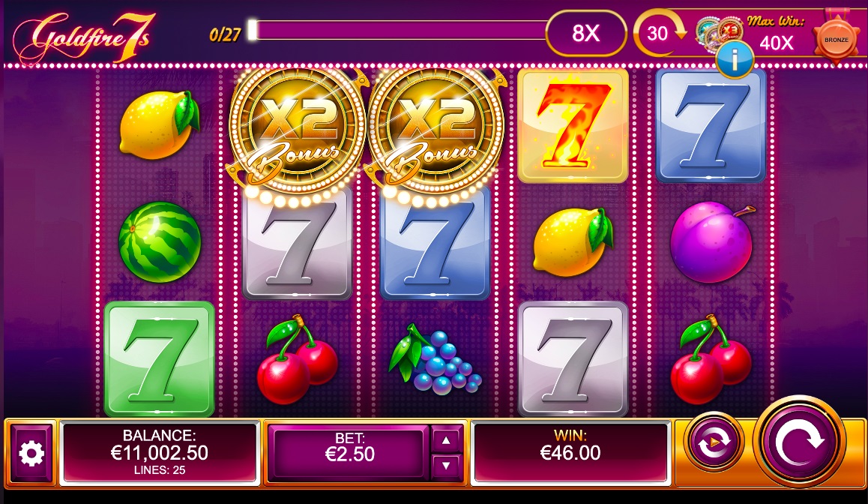This screenshot has height=504, width=868.
Task: Open the blue info icon
Action: (x=735, y=59)
